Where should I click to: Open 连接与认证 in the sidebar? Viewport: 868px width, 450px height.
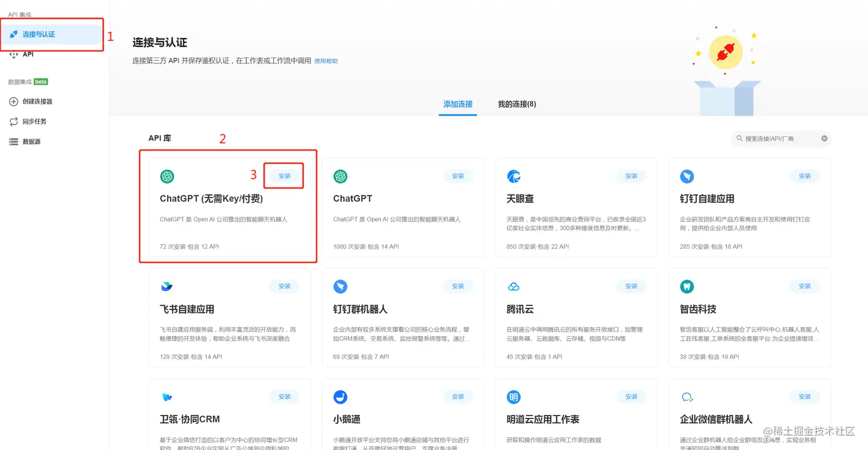pyautogui.click(x=52, y=34)
